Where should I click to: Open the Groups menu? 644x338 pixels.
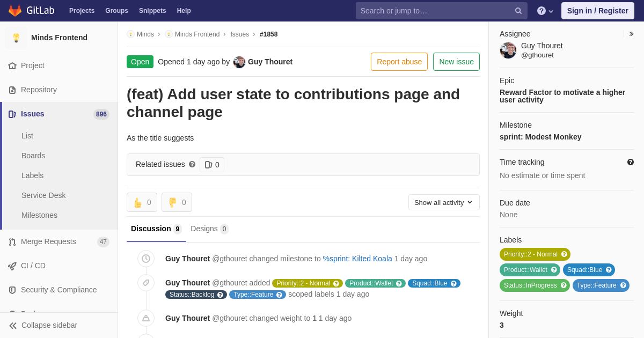click(116, 11)
